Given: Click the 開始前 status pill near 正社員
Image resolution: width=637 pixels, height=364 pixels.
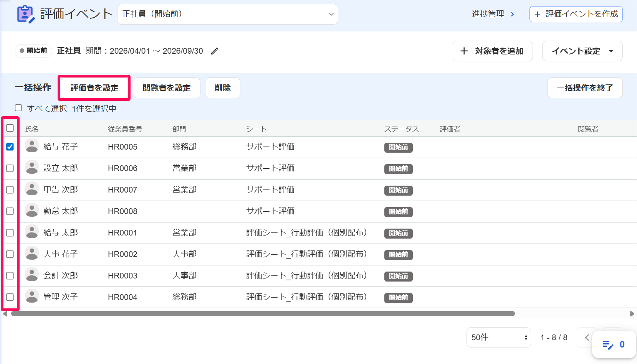Looking at the screenshot, I should [x=33, y=51].
